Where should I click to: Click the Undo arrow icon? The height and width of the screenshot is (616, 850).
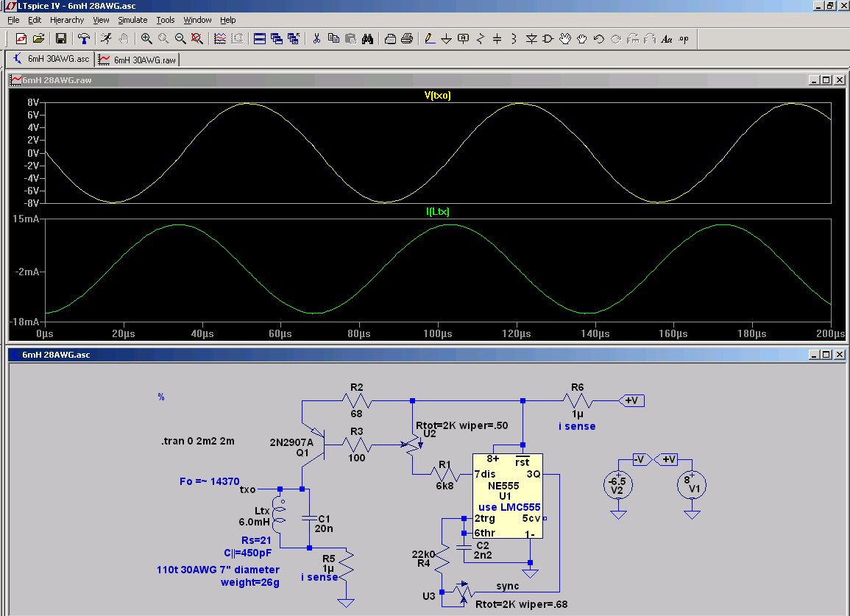tap(599, 38)
